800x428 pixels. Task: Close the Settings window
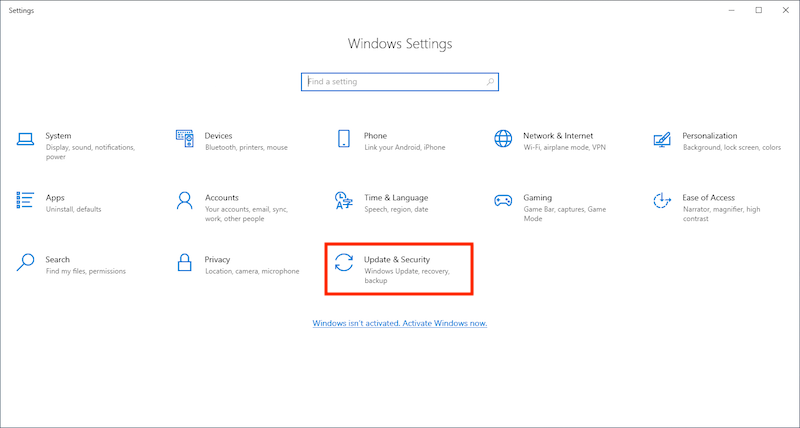tap(786, 10)
